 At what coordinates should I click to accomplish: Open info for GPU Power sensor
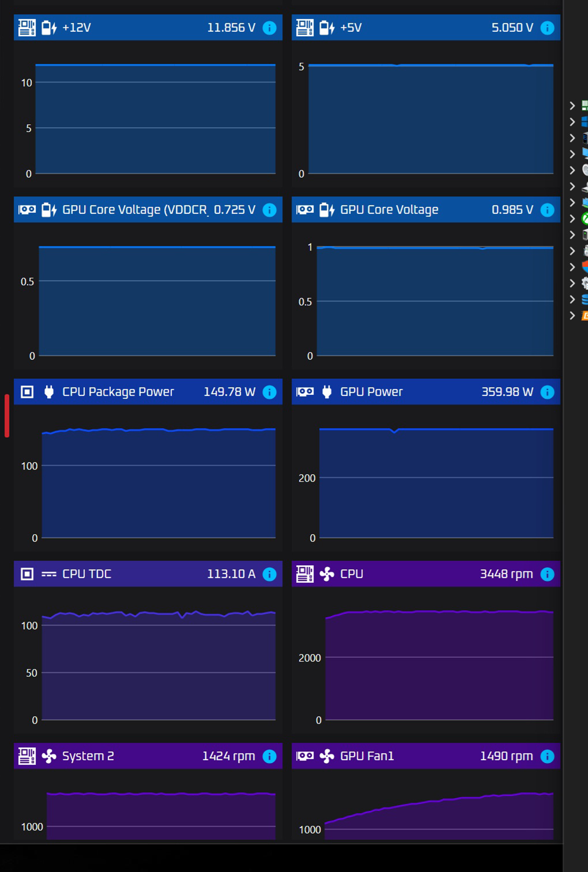[x=547, y=392]
